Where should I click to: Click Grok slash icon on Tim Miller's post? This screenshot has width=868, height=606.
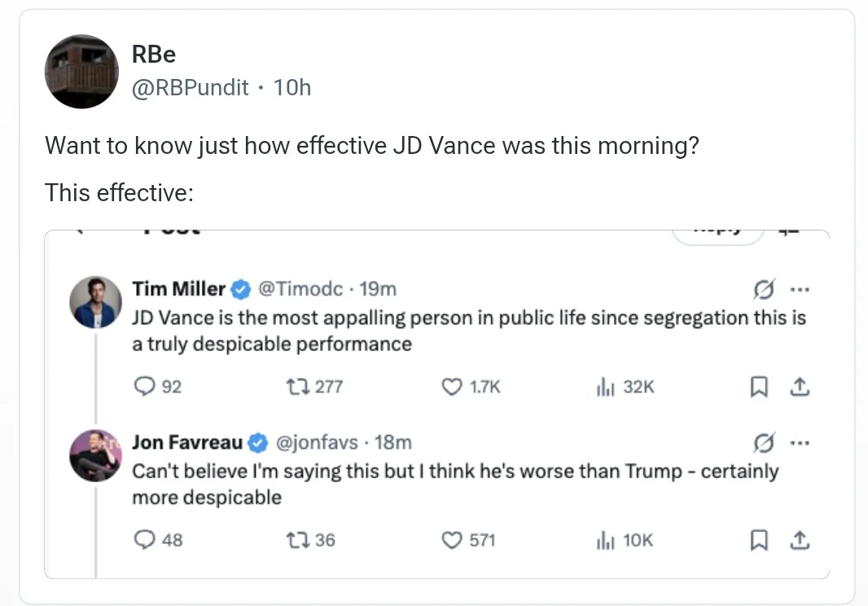point(764,289)
